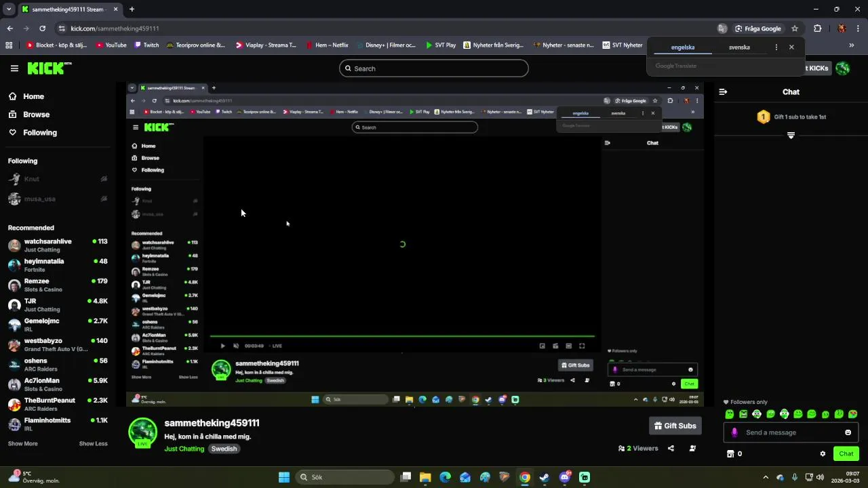The image size is (868, 488).
Task: Open Twitch bookmark
Action: [x=146, y=45]
